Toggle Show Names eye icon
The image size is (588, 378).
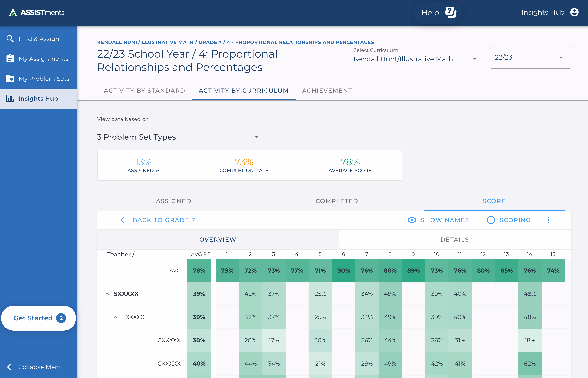(412, 220)
